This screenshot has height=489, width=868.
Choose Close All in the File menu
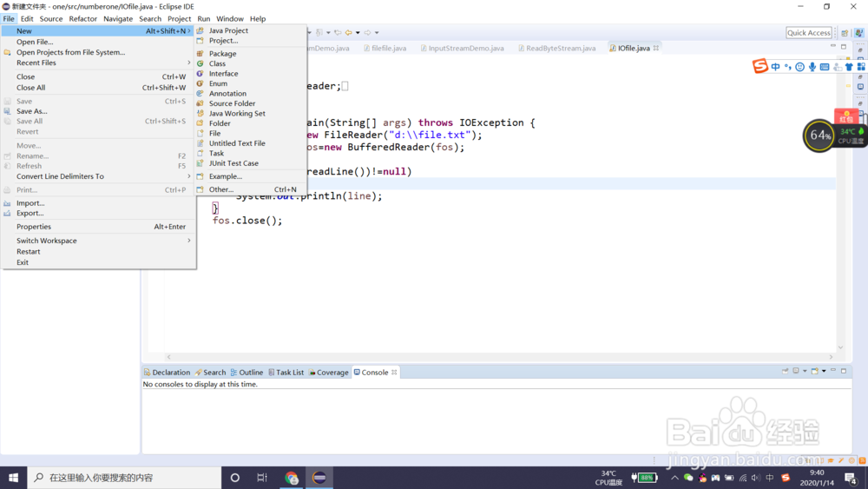[x=99, y=88]
